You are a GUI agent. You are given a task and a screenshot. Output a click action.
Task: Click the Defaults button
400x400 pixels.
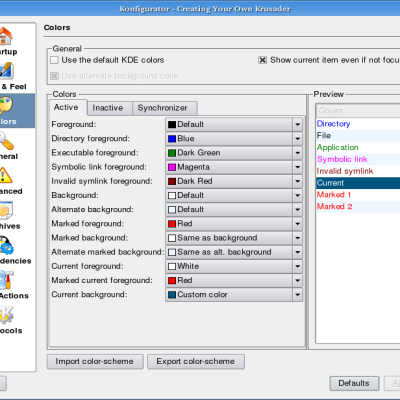[354, 383]
